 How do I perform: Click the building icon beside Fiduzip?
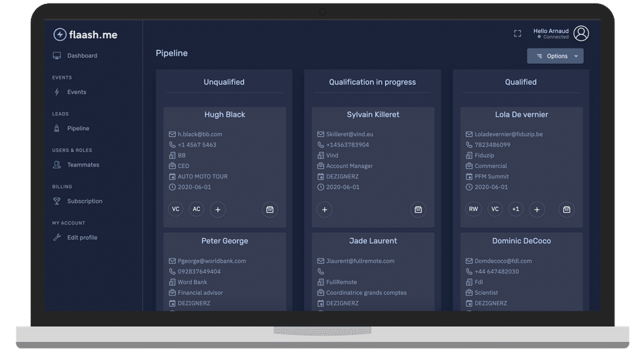click(x=469, y=156)
